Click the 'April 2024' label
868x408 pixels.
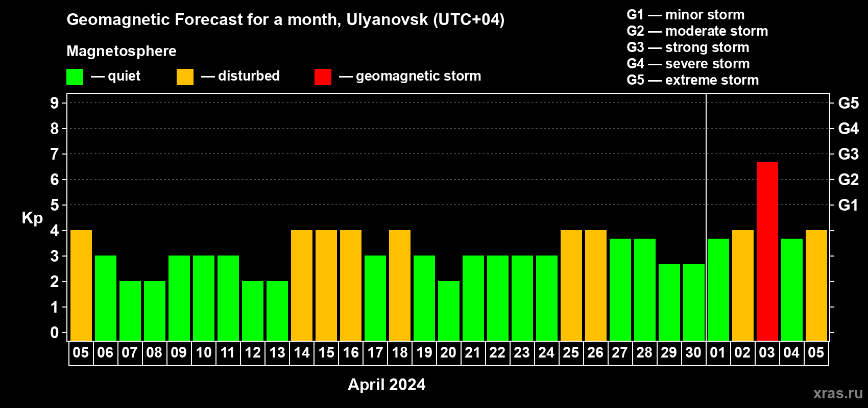pos(387,385)
